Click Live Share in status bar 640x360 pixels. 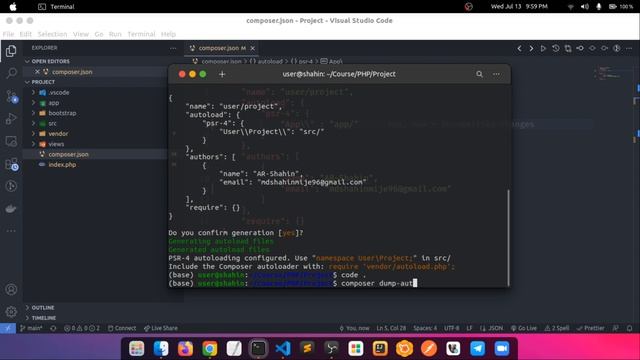160,328
